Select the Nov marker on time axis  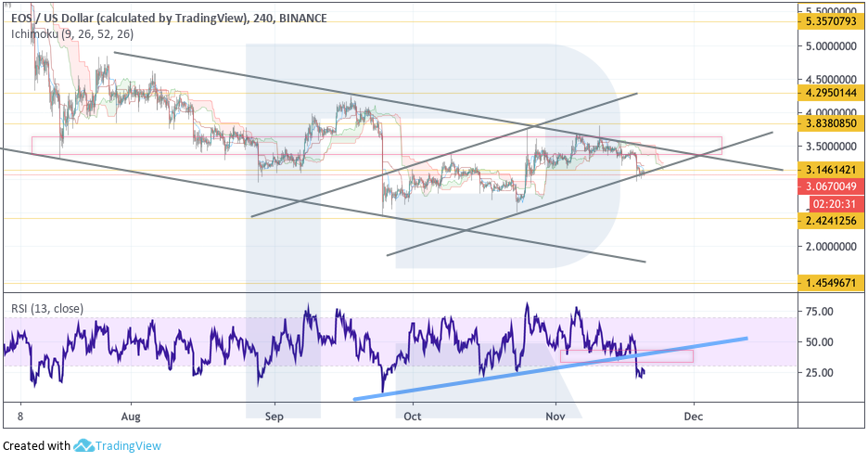pyautogui.click(x=555, y=417)
